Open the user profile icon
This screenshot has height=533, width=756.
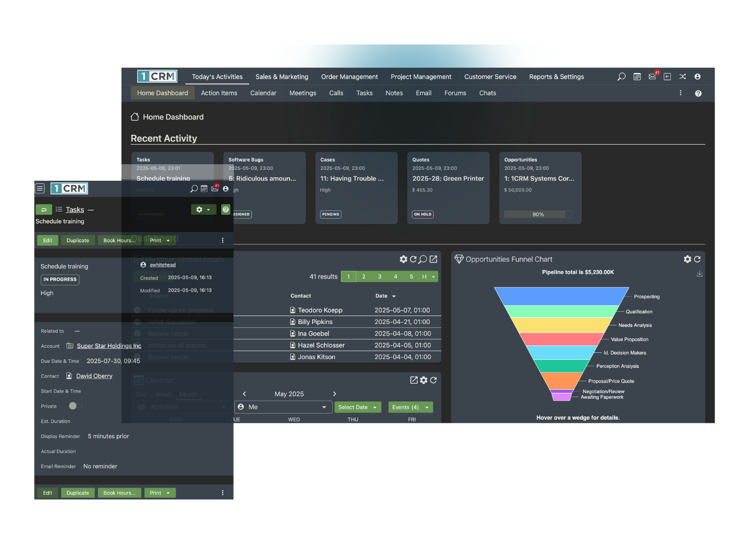[x=698, y=76]
